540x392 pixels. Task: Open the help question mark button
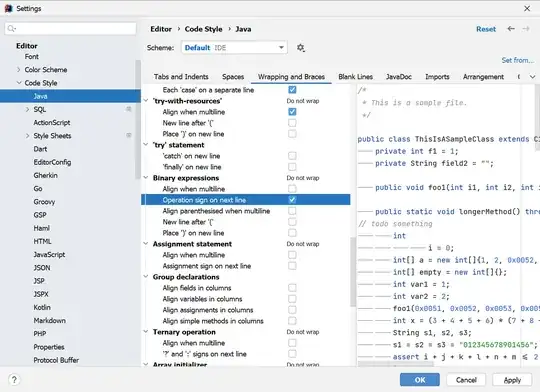coord(14,380)
